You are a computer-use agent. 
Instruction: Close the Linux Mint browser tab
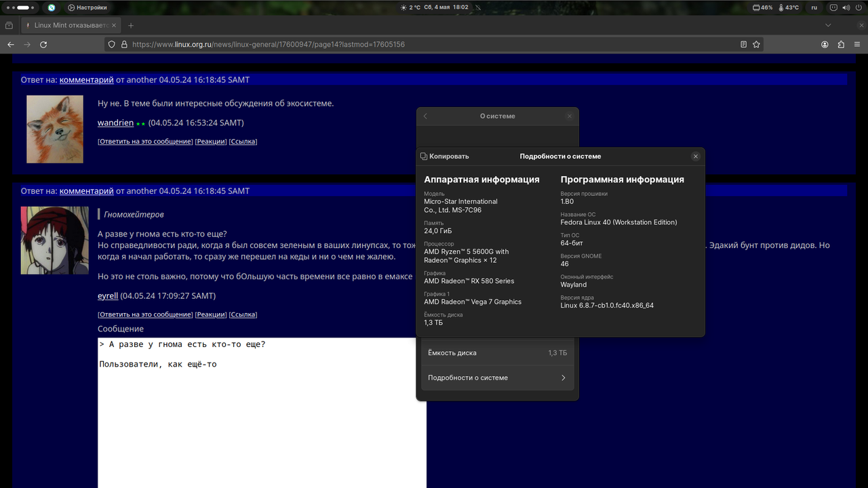point(114,25)
